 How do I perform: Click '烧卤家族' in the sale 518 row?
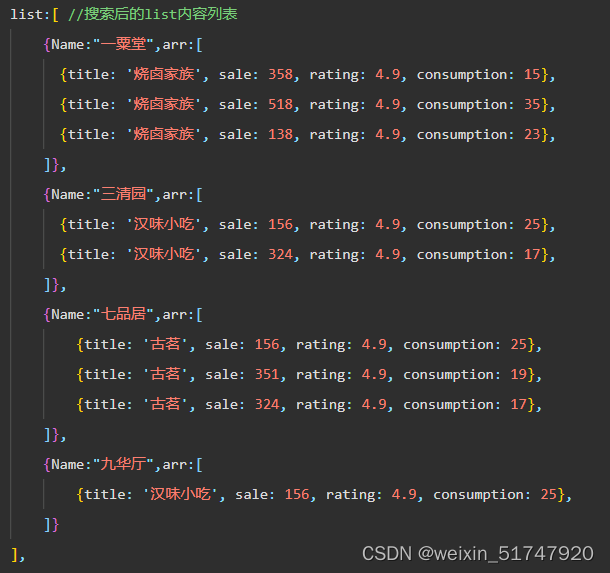point(164,104)
